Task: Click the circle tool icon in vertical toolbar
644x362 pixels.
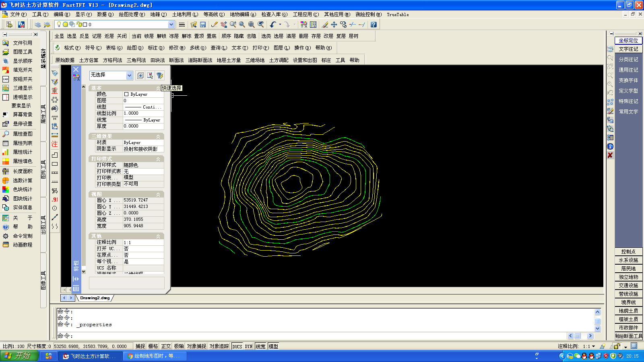Action: pos(55,208)
